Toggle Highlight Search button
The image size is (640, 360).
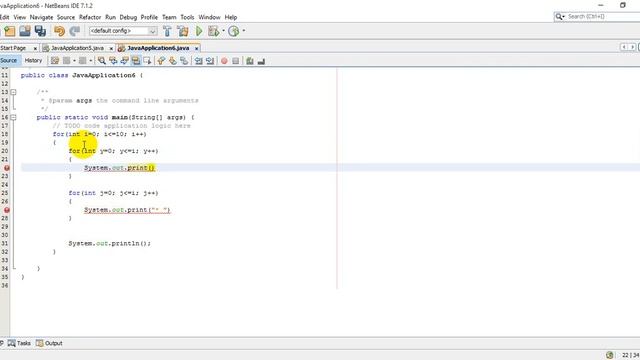136,61
